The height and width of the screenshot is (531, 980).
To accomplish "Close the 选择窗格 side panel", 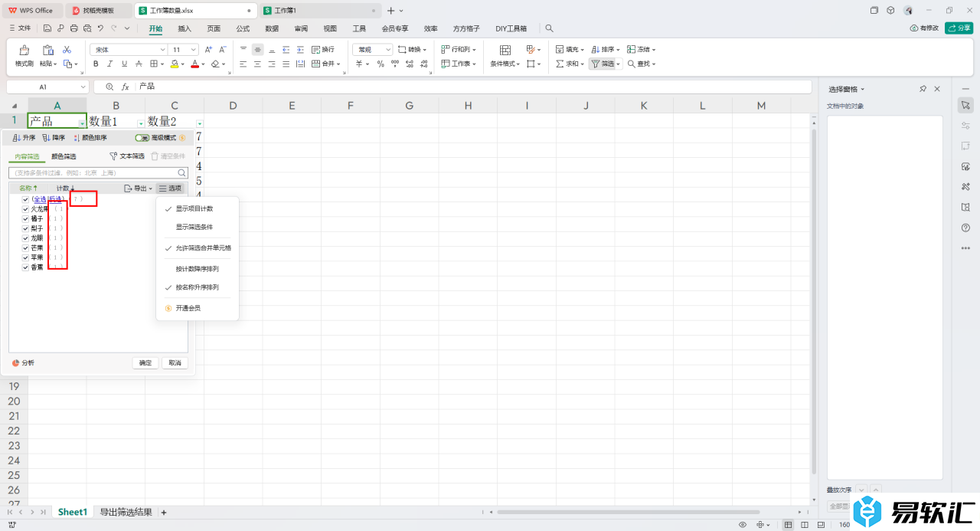I will 937,89.
